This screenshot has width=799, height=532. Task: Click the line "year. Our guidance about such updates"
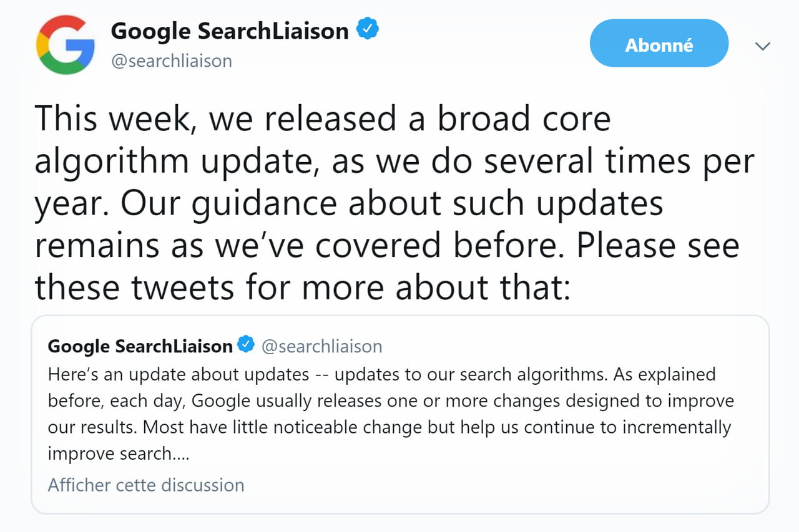(349, 204)
